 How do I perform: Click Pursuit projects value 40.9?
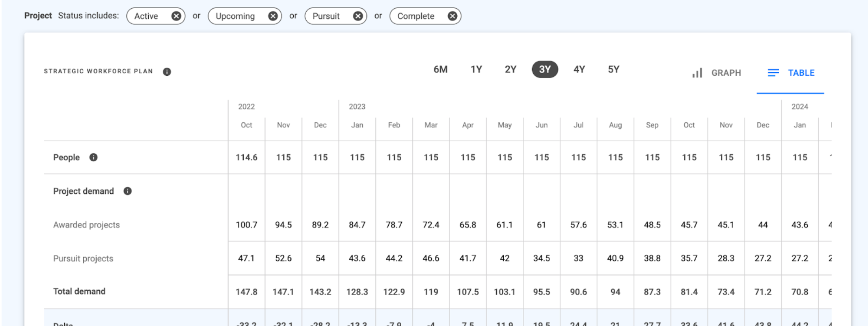point(615,258)
